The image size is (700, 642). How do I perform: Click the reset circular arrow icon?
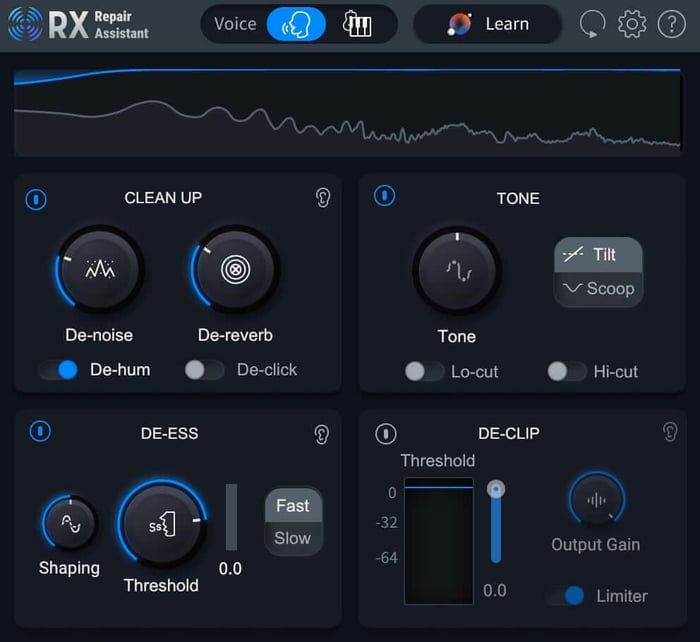point(592,24)
